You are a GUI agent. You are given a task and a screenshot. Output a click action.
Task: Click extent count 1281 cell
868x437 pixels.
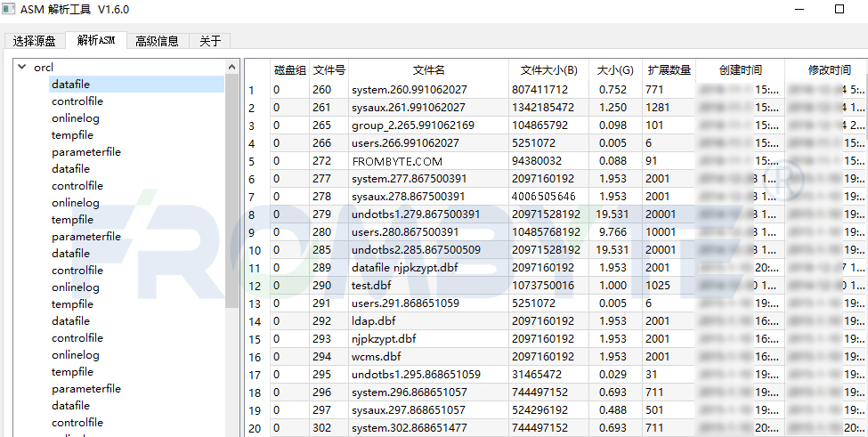pyautogui.click(x=669, y=108)
